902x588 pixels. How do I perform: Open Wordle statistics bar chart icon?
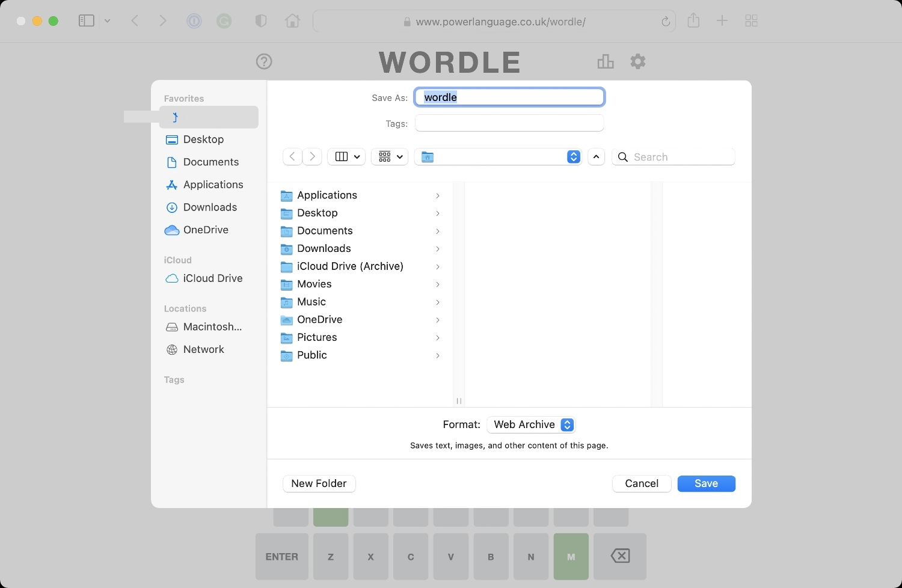(x=606, y=61)
